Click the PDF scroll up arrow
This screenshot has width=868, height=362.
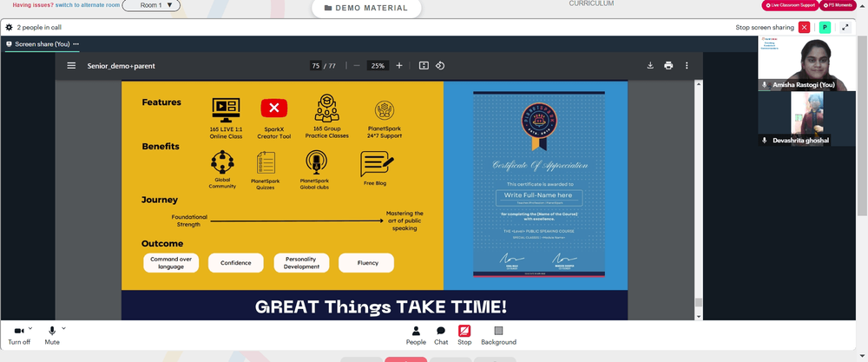[x=698, y=84]
